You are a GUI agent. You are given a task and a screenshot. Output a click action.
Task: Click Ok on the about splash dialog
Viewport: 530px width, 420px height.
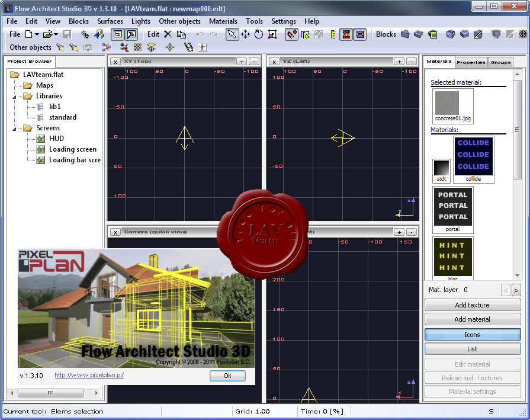coord(227,376)
